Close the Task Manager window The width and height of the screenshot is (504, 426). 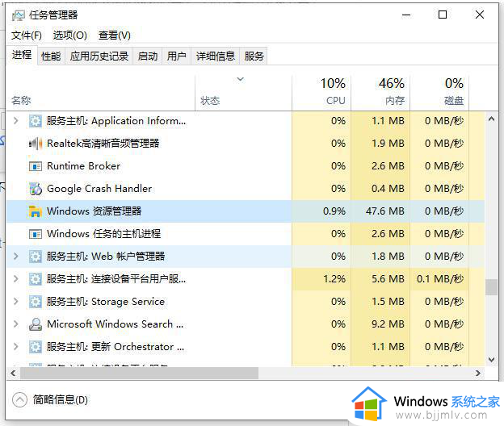[480, 15]
